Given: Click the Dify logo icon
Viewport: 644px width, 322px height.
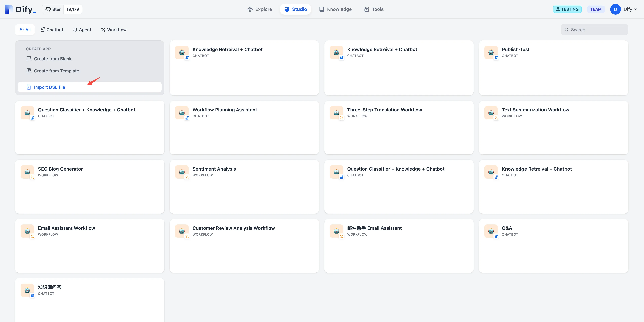Looking at the screenshot, I should (9, 9).
